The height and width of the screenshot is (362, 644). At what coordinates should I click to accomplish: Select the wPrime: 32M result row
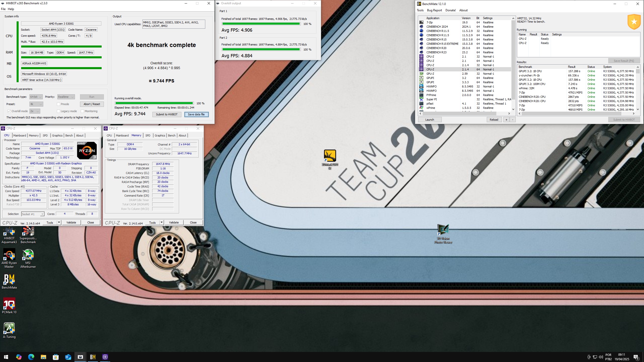577,88
